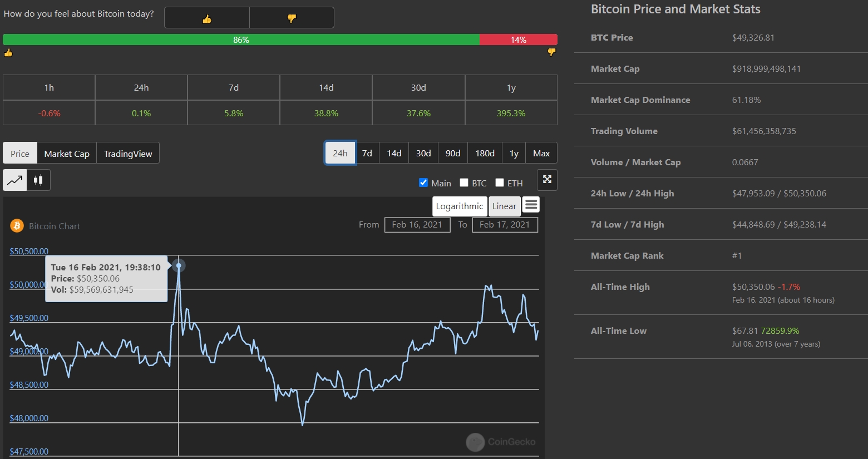This screenshot has height=459, width=868.
Task: Click 7d Low / 7d High values
Action: (x=779, y=225)
